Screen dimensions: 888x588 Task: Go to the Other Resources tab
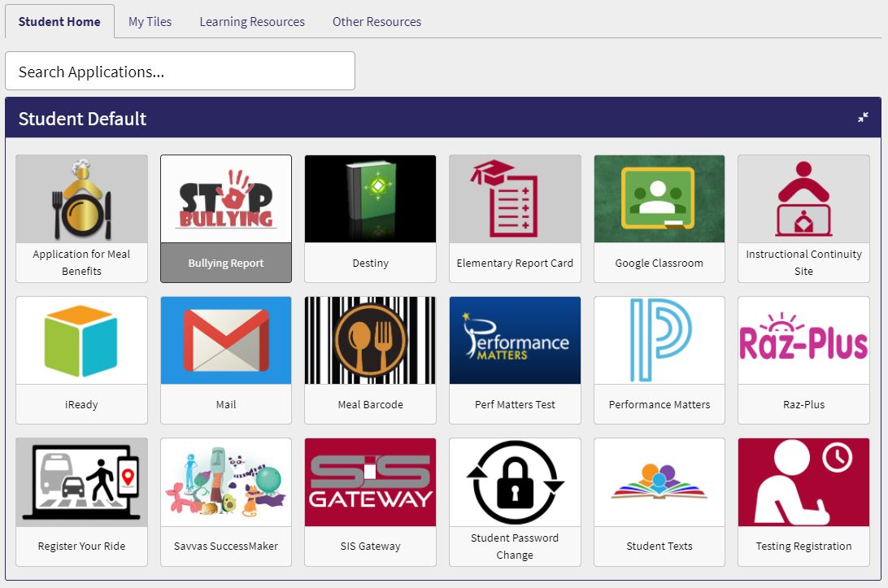pyautogui.click(x=377, y=22)
